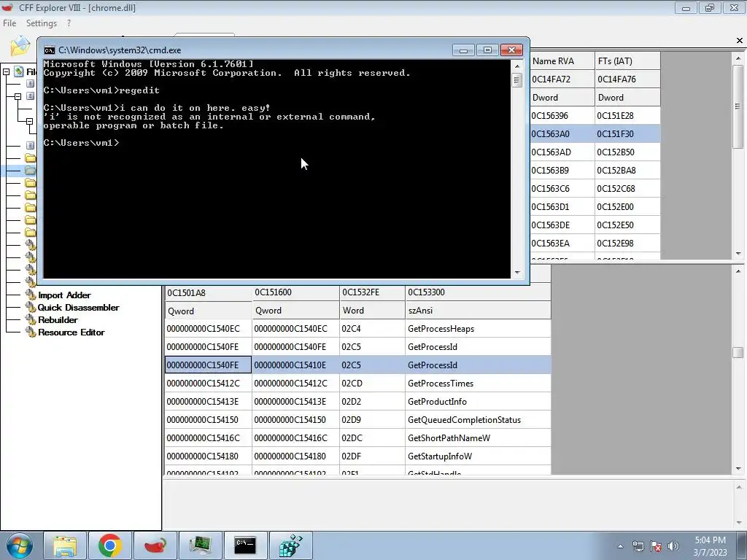Screen dimensions: 747x560
Task: Select the File root node icon
Action: pos(18,71)
